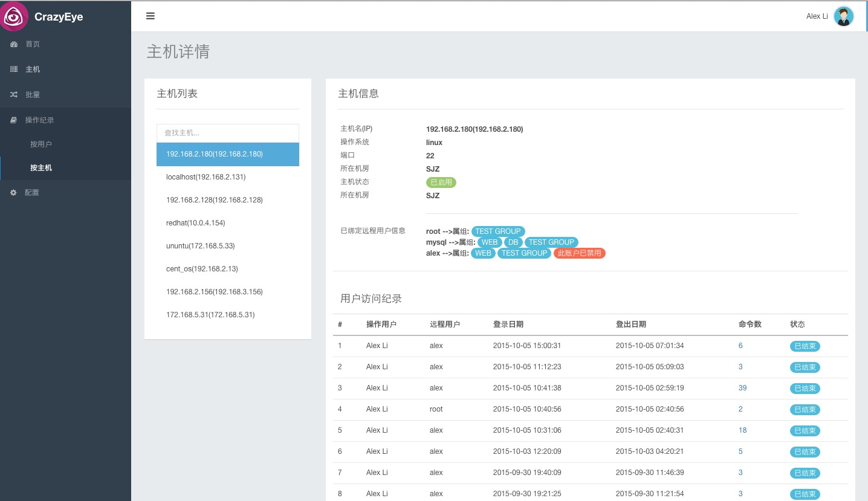Click the gear icon beside 配置
The image size is (868, 501).
point(14,193)
